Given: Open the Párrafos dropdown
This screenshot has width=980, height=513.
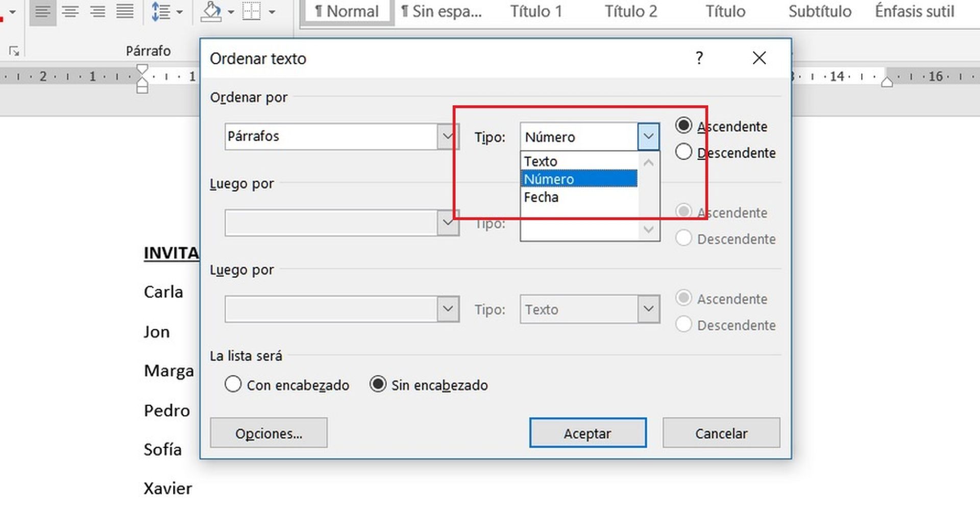Looking at the screenshot, I should pyautogui.click(x=448, y=136).
